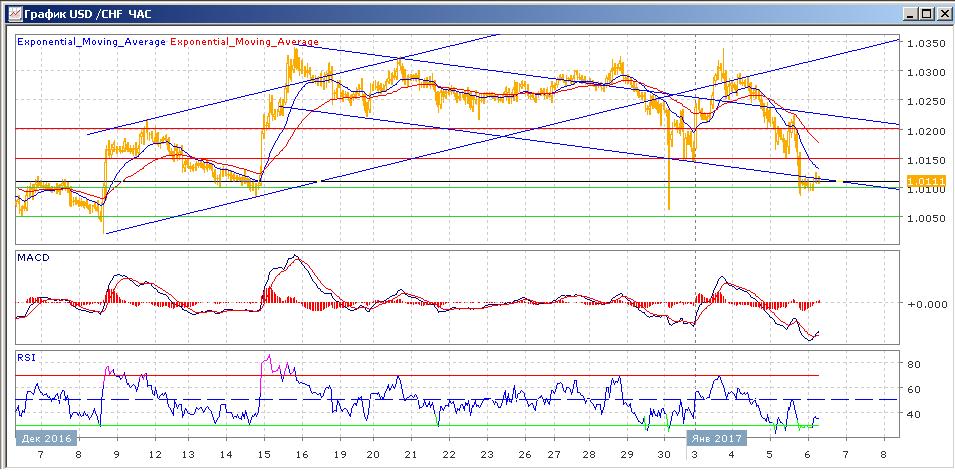Image resolution: width=955 pixels, height=474 pixels.
Task: Click date label 30 on time axis
Action: click(x=664, y=455)
